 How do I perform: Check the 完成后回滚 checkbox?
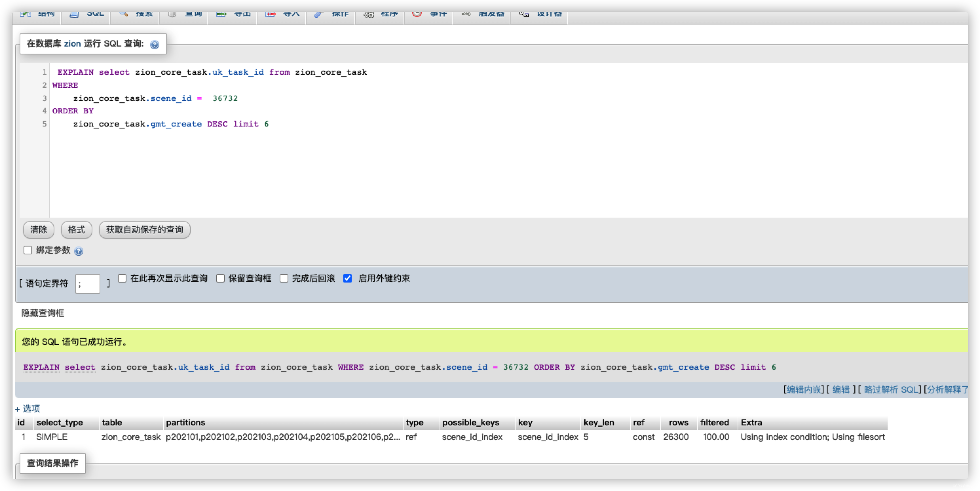(284, 278)
